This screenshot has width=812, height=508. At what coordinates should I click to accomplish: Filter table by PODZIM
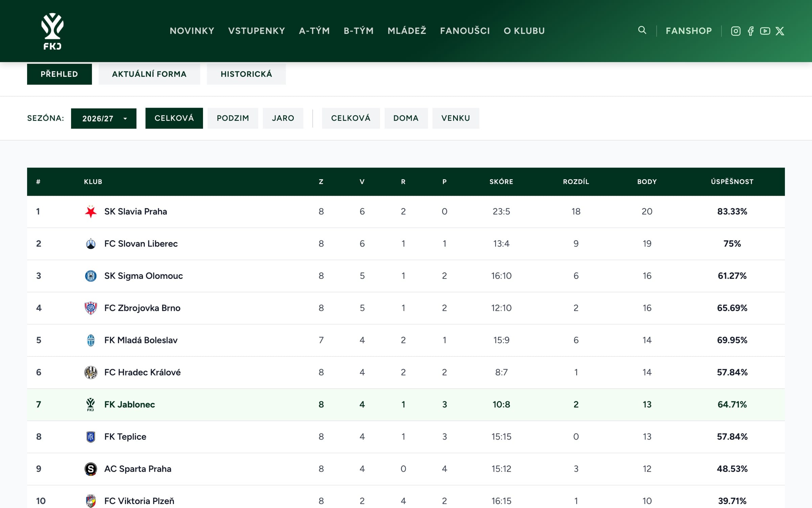(233, 118)
